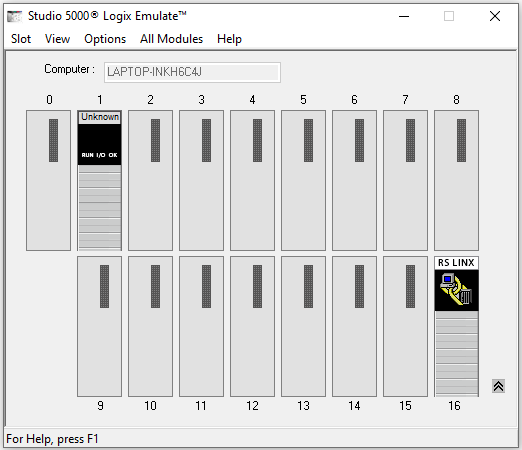Open the Help menu
The image size is (522, 450).
pos(229,39)
